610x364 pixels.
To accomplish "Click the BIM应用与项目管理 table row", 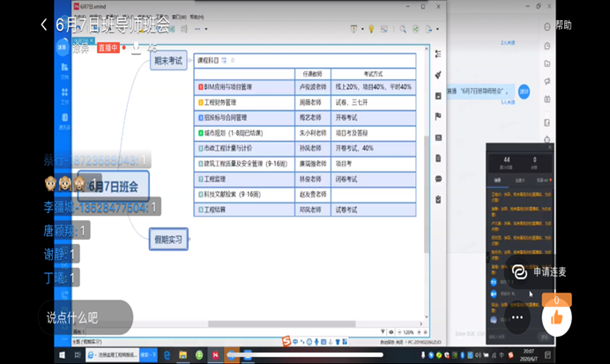I will tap(242, 87).
